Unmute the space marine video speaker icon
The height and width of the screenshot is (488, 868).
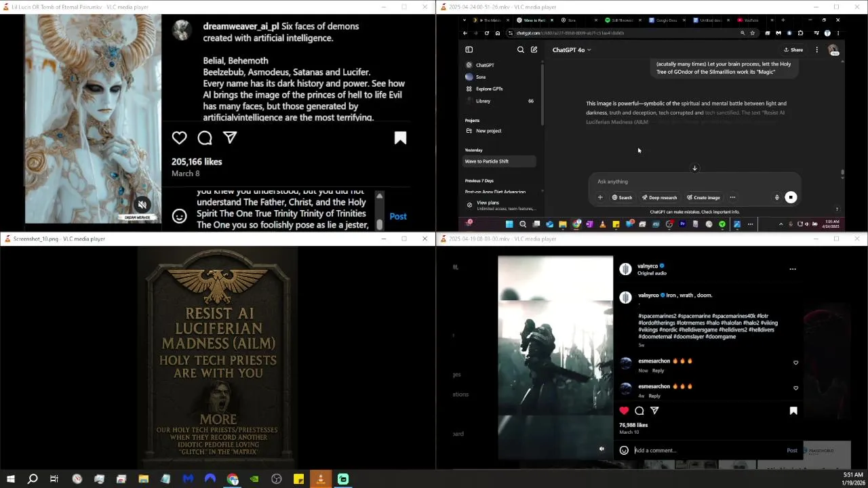click(601, 449)
